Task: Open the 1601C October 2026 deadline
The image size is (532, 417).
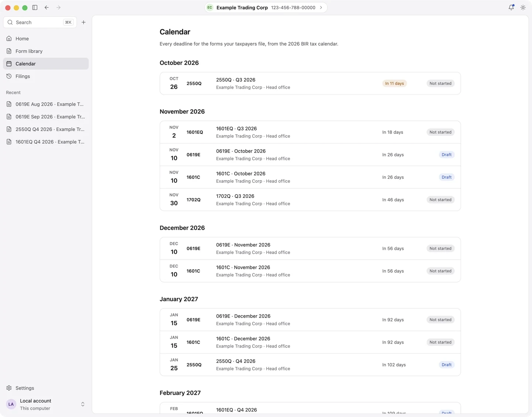Action: (310, 177)
